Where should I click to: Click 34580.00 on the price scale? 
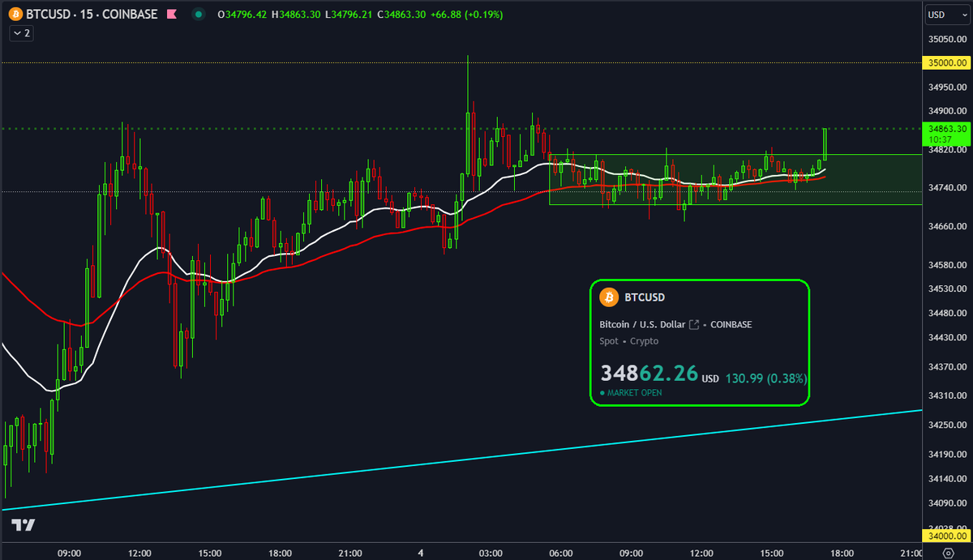coord(946,265)
